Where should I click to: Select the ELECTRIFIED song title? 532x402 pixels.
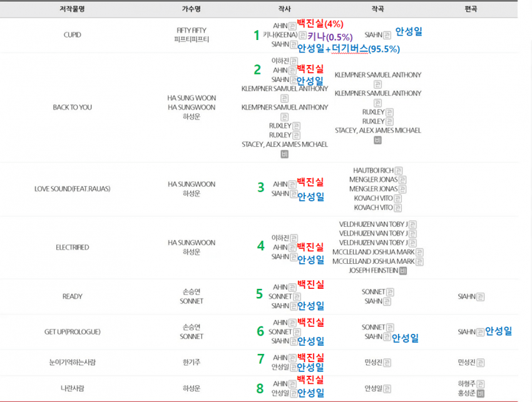pos(72,248)
